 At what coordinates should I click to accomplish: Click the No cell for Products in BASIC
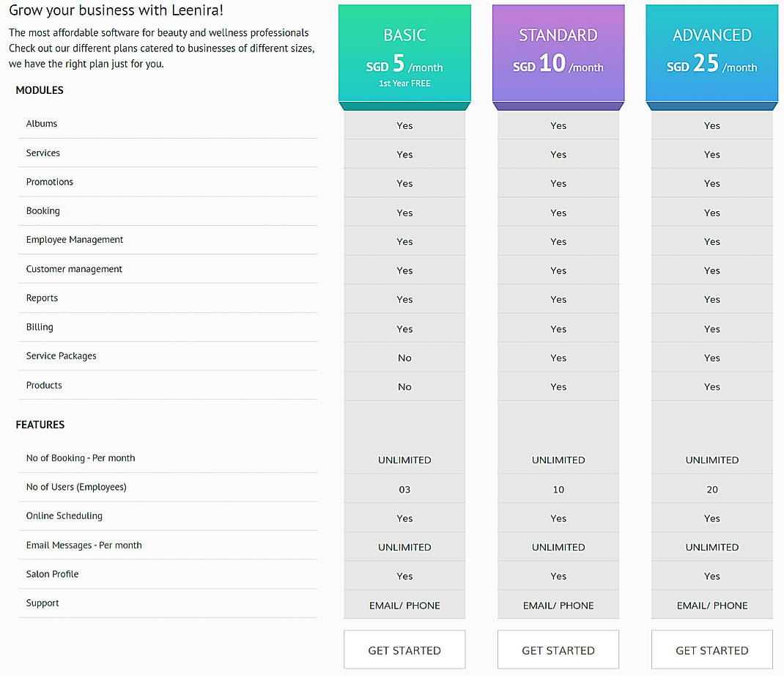[x=404, y=386]
